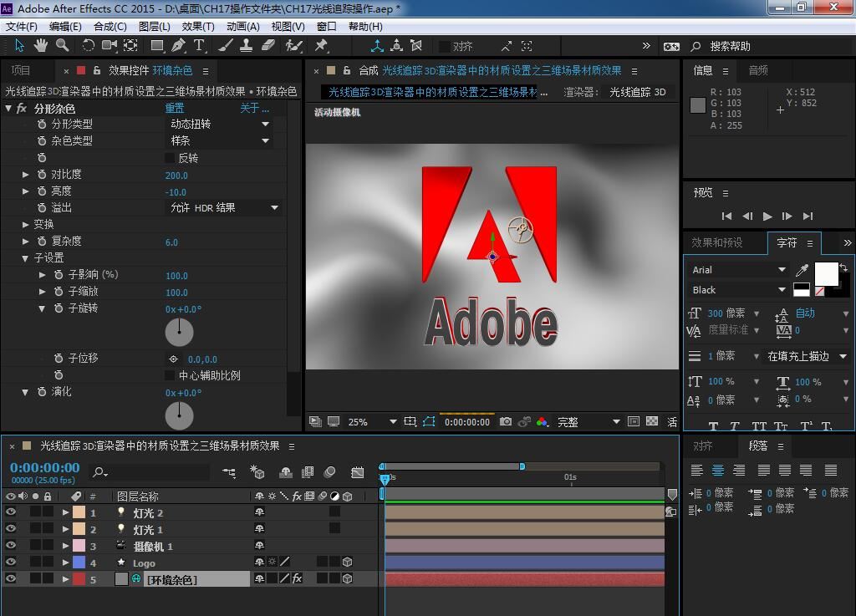Image resolution: width=856 pixels, height=616 pixels.
Task: Select the Puppet Pin tool
Action: point(321,46)
